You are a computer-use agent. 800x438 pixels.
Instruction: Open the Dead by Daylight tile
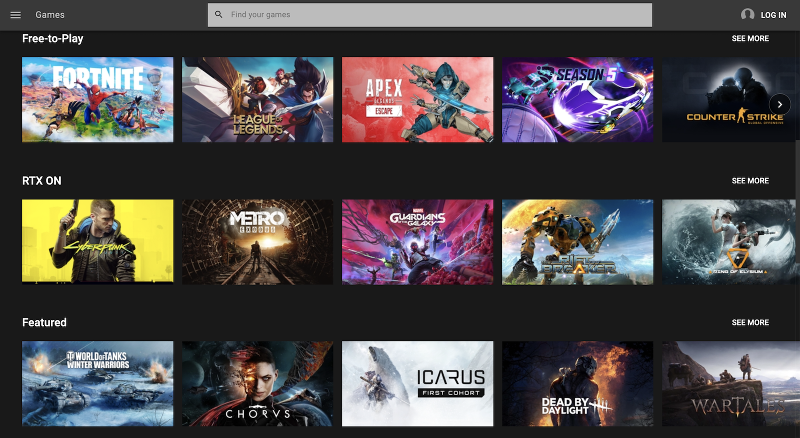click(578, 383)
